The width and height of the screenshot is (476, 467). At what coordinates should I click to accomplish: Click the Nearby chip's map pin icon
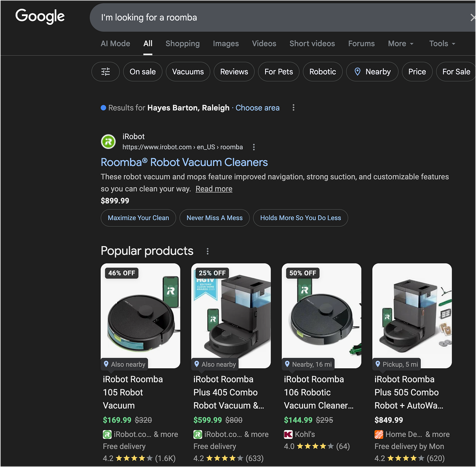pos(358,72)
